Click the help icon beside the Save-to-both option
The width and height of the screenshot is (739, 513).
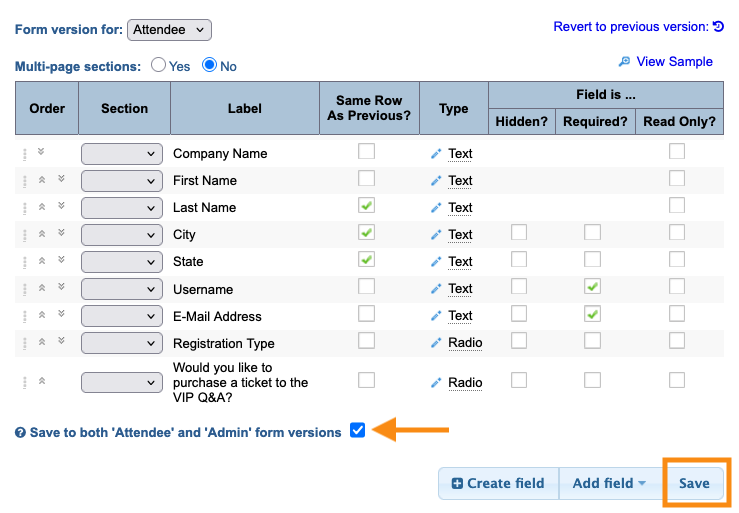pyautogui.click(x=20, y=433)
